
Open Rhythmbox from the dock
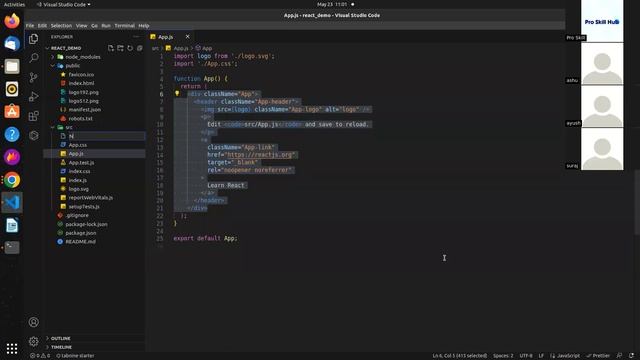(x=12, y=89)
